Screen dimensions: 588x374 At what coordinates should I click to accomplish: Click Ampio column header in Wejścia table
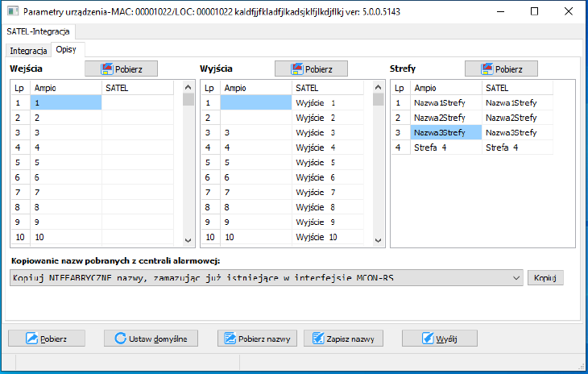[x=65, y=88]
